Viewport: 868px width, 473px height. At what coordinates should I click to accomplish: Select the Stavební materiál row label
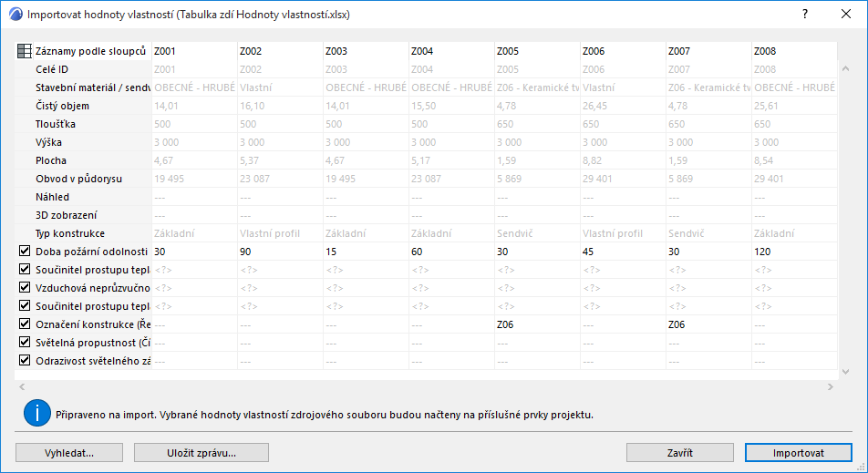pyautogui.click(x=93, y=87)
